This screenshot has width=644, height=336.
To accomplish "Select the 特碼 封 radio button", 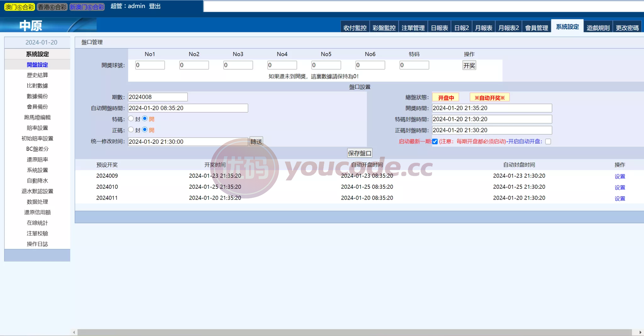I will (x=131, y=119).
